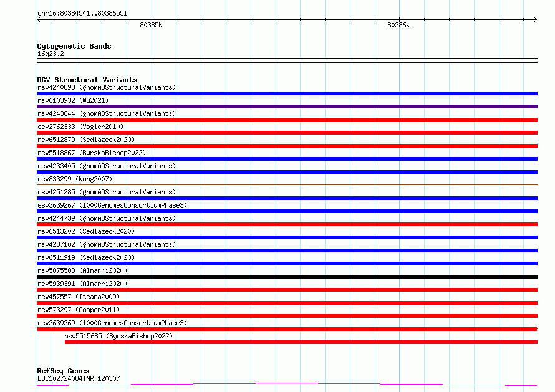Screen dimensions: 555x392
Task: Select nsv6513202 (Sedlazeck2020) label
Action: coord(86,231)
